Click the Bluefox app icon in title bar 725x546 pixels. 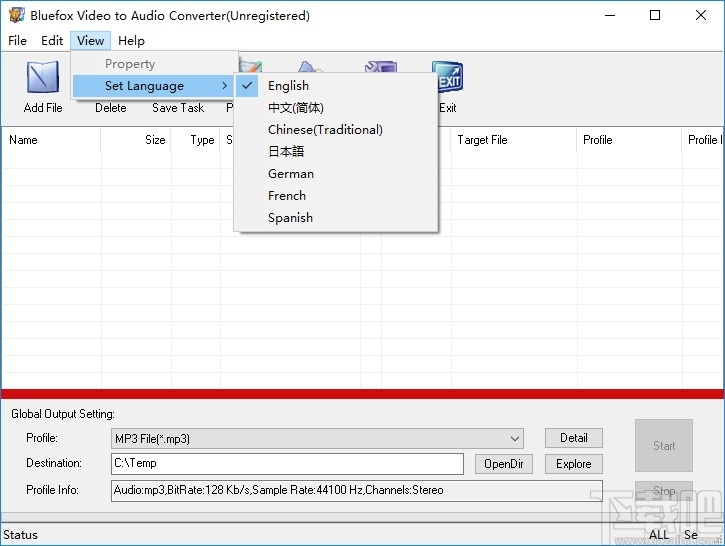(x=16, y=15)
